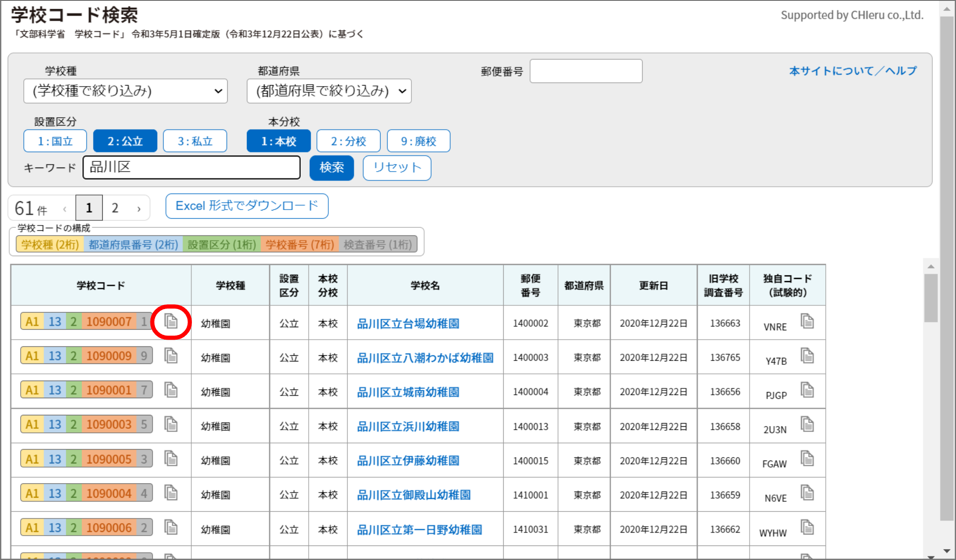Toggle the 9:廃校 filter

pyautogui.click(x=419, y=141)
